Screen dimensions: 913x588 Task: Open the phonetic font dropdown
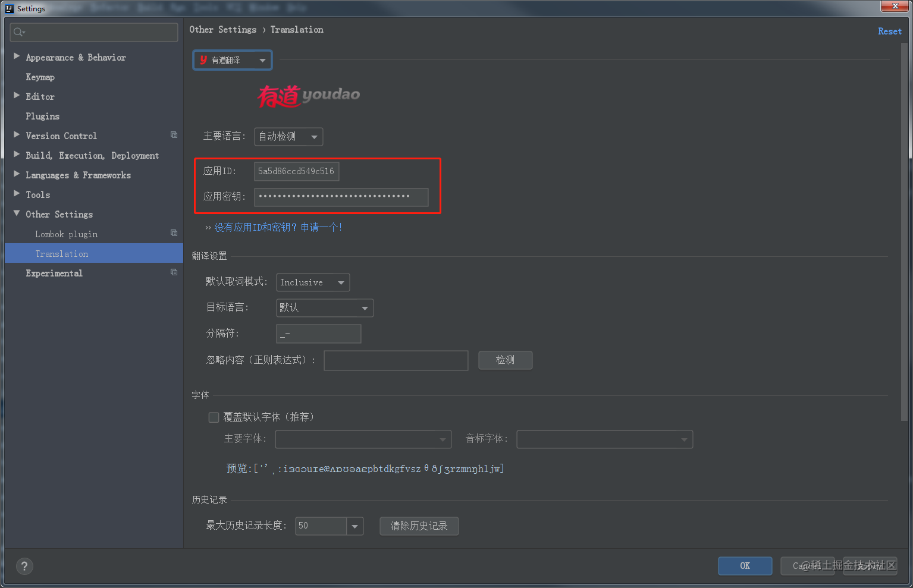click(604, 439)
